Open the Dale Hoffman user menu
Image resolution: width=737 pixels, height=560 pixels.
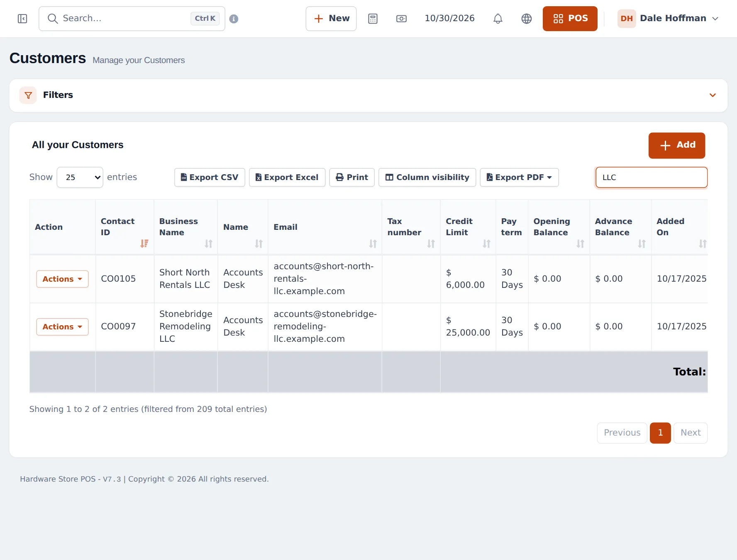pos(668,19)
